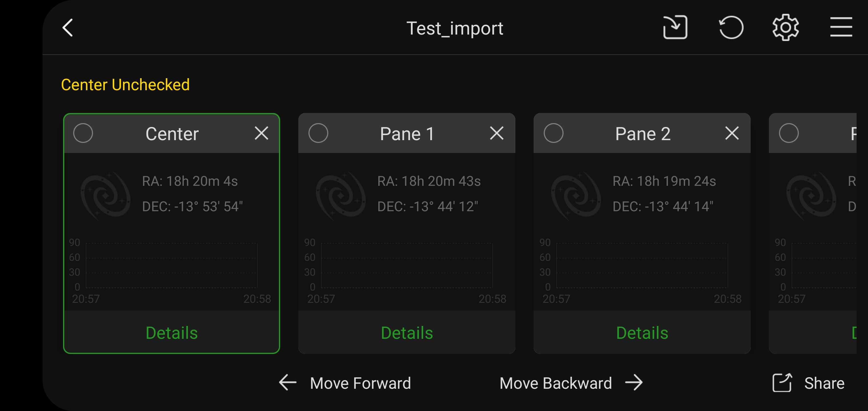Click Move Forward left arrow
Viewport: 868px width, 411px height.
(288, 383)
